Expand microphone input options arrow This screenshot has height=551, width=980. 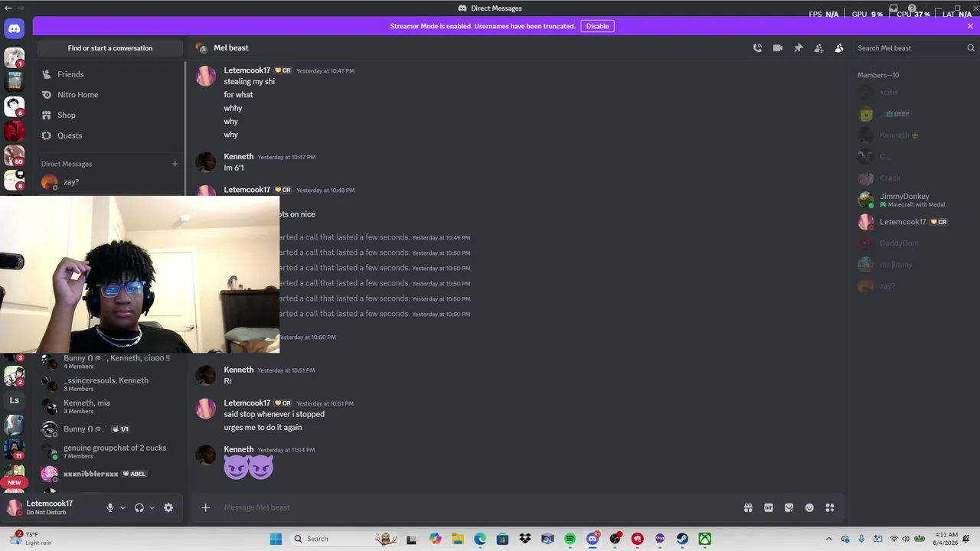pos(122,507)
